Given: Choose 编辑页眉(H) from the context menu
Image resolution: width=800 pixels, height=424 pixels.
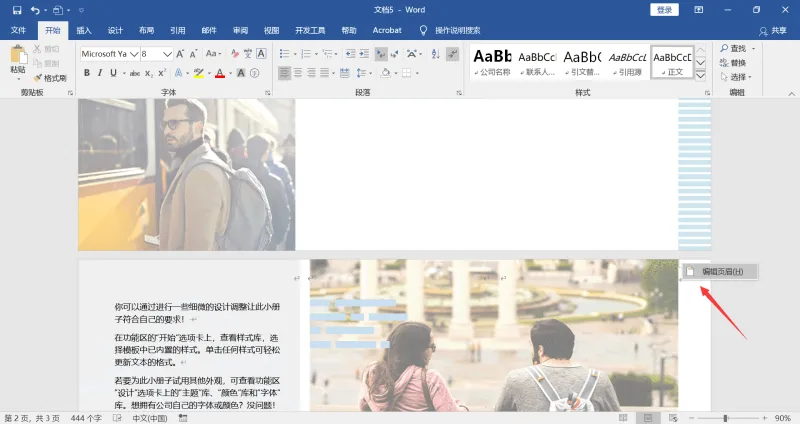Looking at the screenshot, I should (x=720, y=271).
